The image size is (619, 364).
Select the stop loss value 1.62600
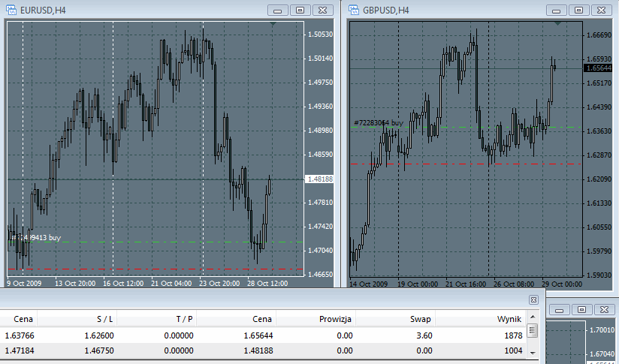99,335
